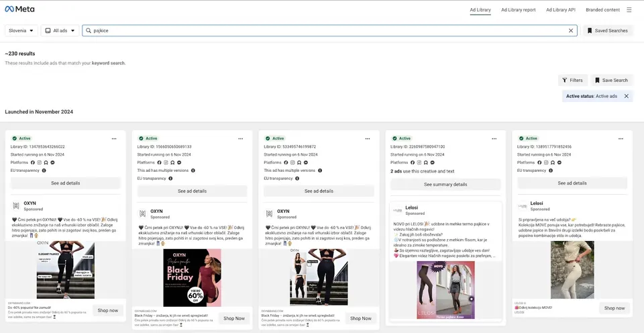Click Facebook platform icon on ad 1347853643266022
Image resolution: width=644 pixels, height=333 pixels.
pyautogui.click(x=33, y=162)
